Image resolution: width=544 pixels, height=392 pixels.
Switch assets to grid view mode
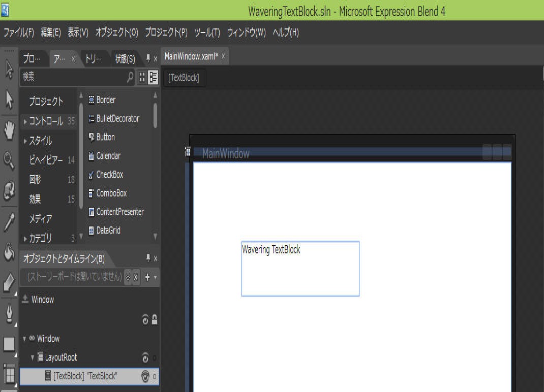142,78
